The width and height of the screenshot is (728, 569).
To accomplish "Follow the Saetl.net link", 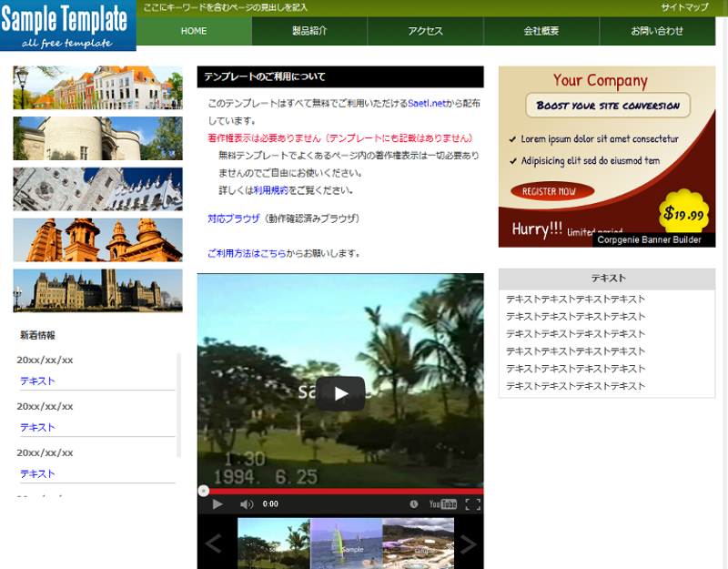I will coord(428,104).
